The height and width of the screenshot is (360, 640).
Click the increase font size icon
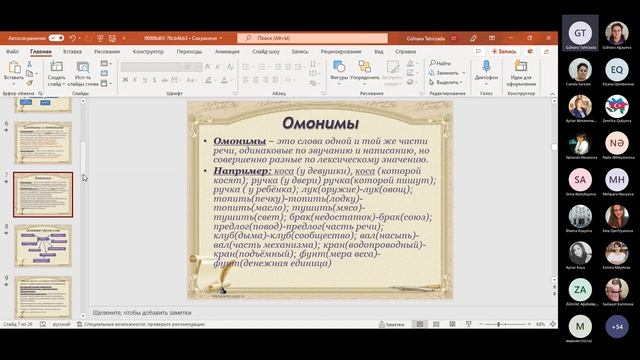click(208, 67)
